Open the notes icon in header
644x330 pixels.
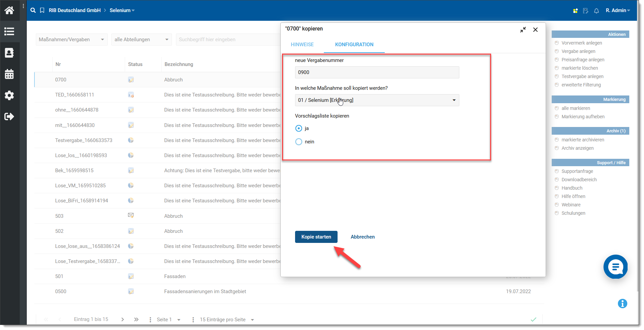pos(585,11)
